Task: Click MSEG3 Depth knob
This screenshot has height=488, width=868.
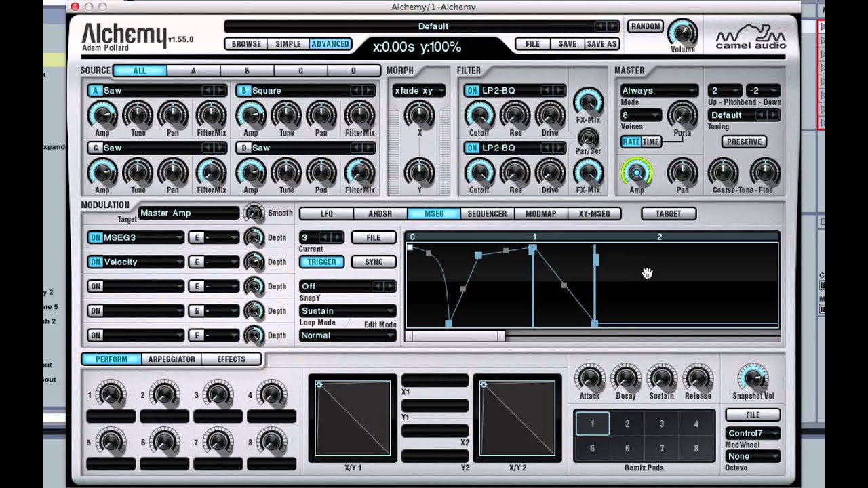Action: click(254, 237)
